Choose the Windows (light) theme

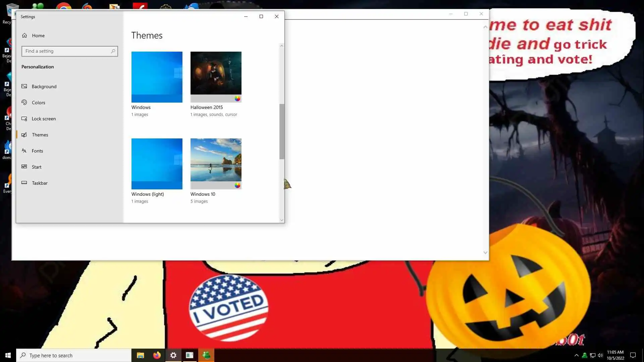point(157,164)
